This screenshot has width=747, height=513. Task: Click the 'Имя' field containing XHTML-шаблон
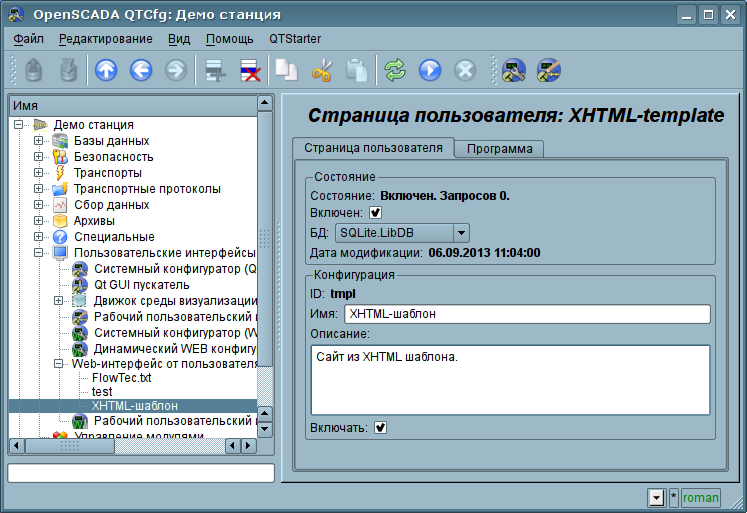(526, 314)
